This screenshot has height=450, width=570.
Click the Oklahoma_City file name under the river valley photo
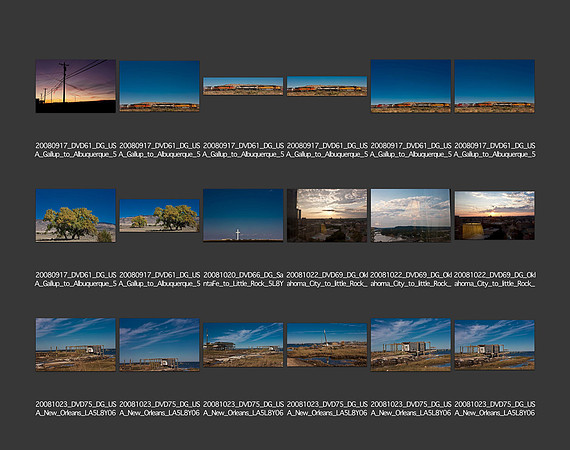(411, 279)
